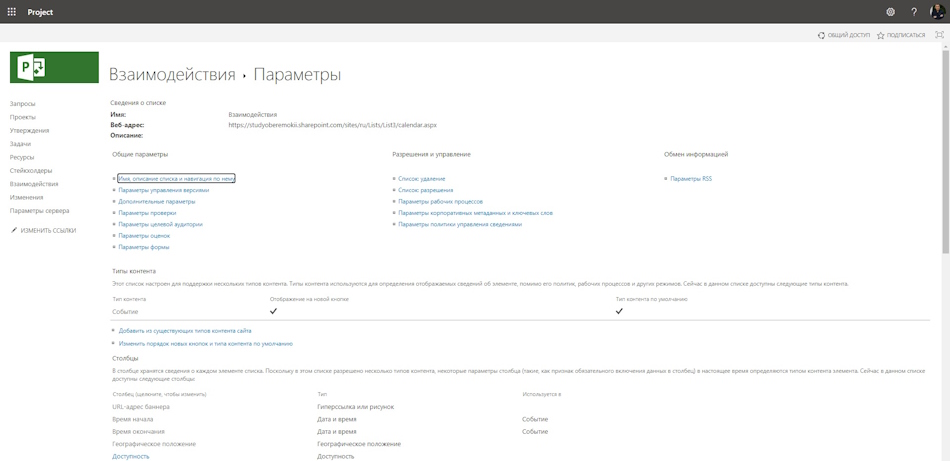The width and height of the screenshot is (950, 461).
Task: Click URL-адрес баннера column
Action: (141, 407)
